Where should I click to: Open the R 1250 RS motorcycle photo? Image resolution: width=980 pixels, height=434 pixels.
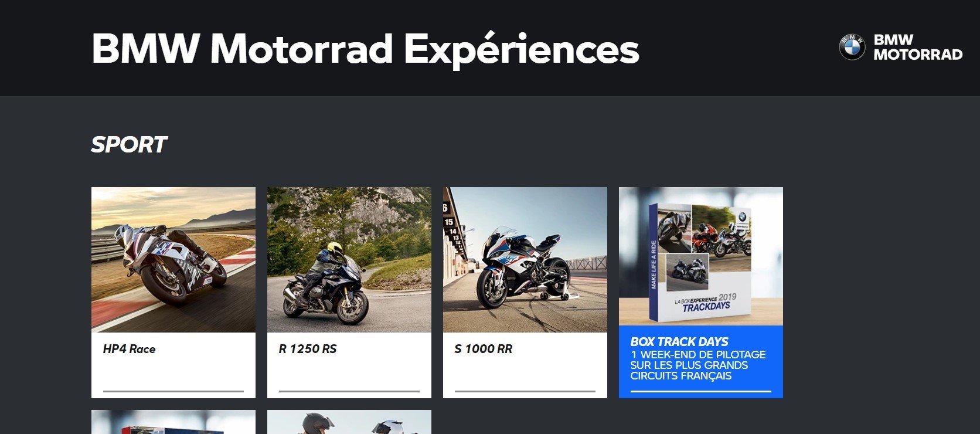[x=349, y=260]
